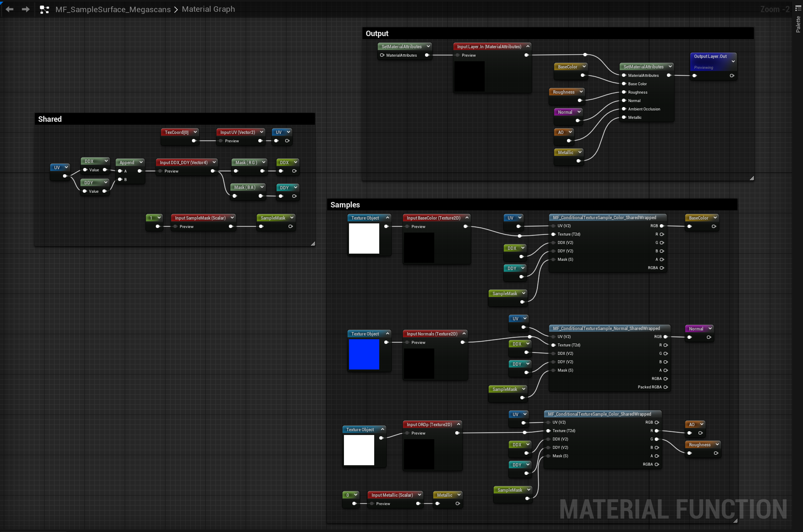The width and height of the screenshot is (803, 532).
Task: Collapse the Input BaseColor (Texture2D) node
Action: click(x=467, y=218)
